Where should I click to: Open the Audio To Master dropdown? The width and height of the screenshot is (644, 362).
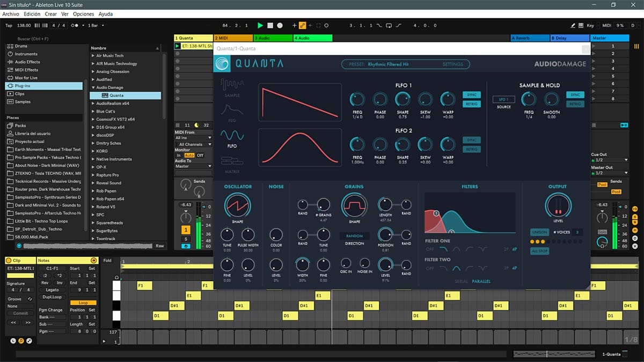[x=193, y=166]
